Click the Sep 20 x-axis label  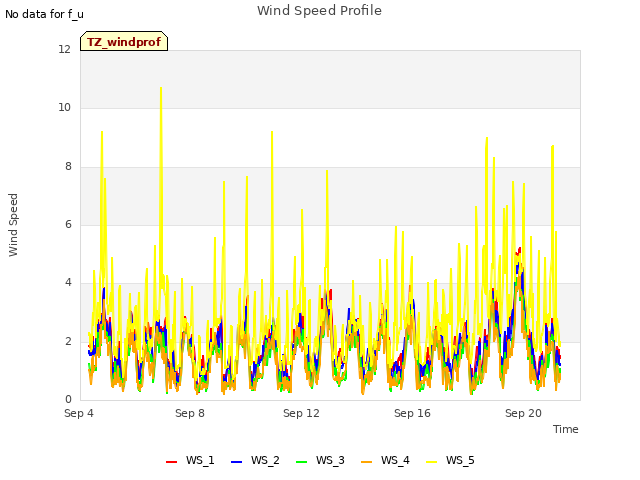point(523,413)
